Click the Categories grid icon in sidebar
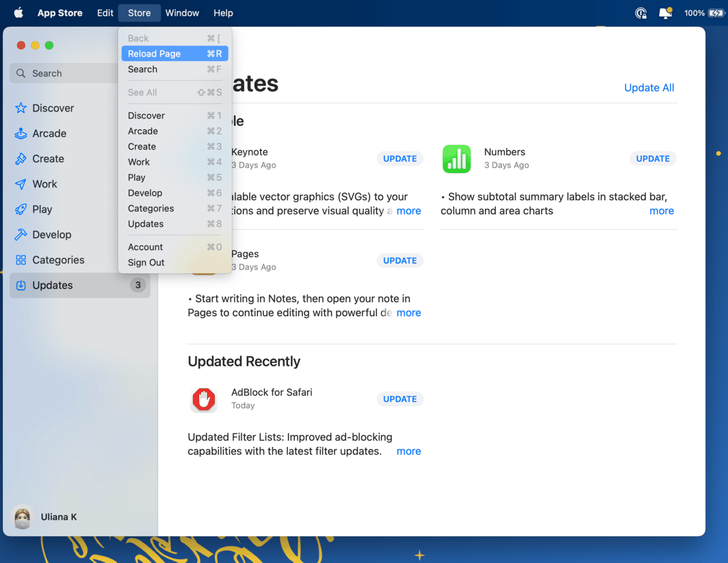 21,260
